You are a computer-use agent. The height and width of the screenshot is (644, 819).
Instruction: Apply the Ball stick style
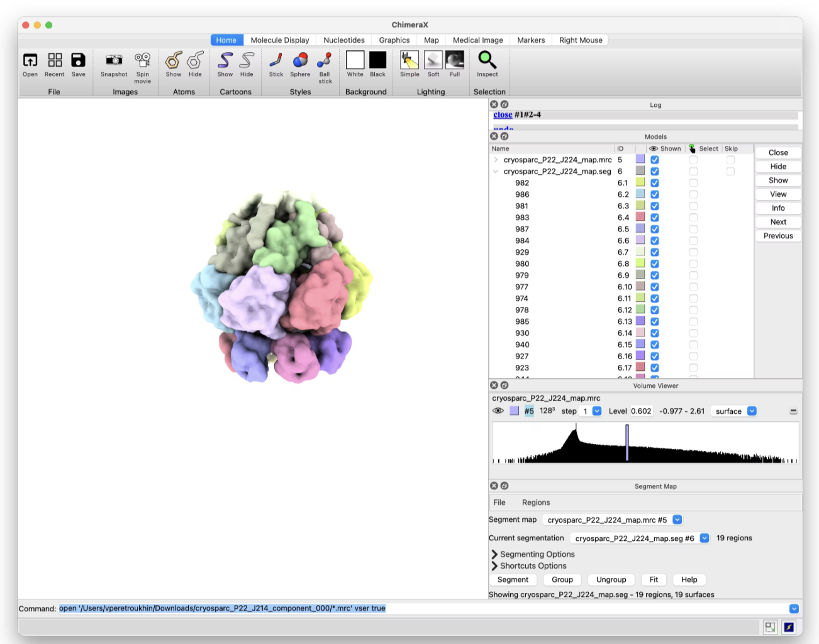pos(325,60)
